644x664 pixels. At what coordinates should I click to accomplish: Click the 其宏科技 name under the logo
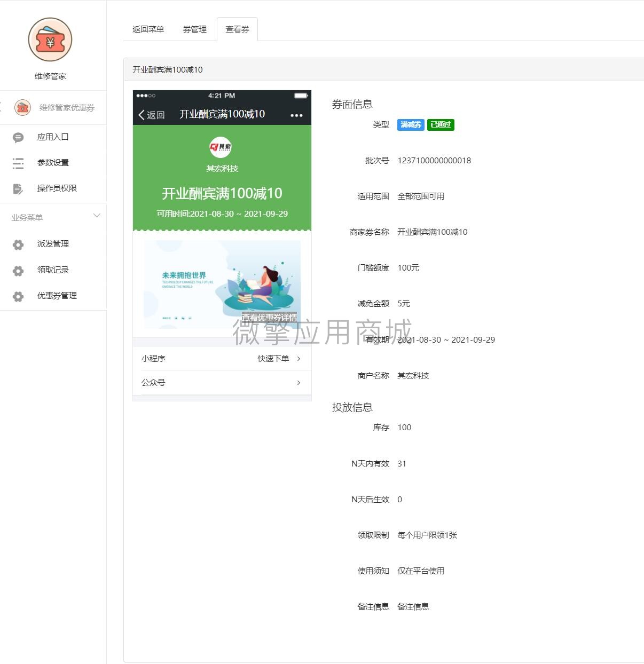tap(222, 169)
